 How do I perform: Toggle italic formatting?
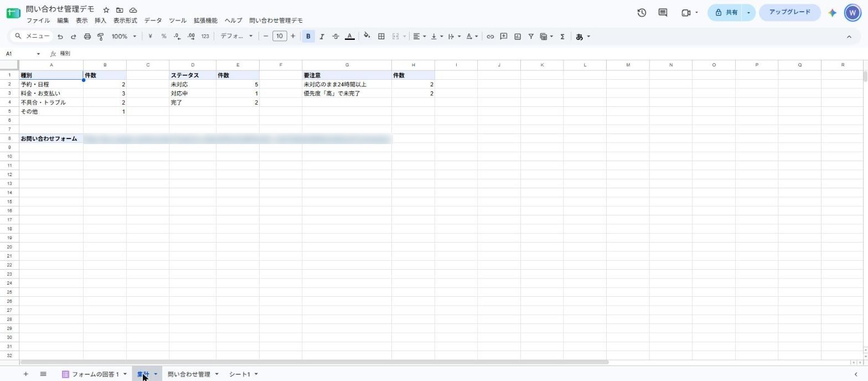click(322, 37)
